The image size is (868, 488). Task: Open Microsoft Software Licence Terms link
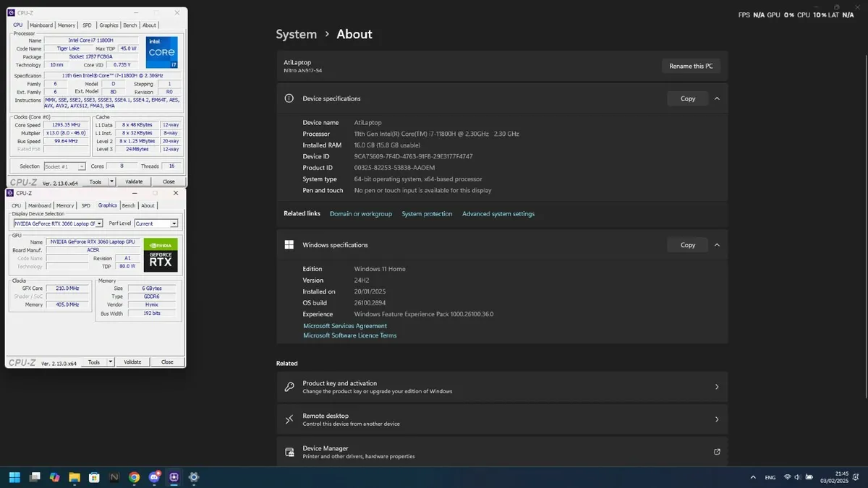point(350,335)
